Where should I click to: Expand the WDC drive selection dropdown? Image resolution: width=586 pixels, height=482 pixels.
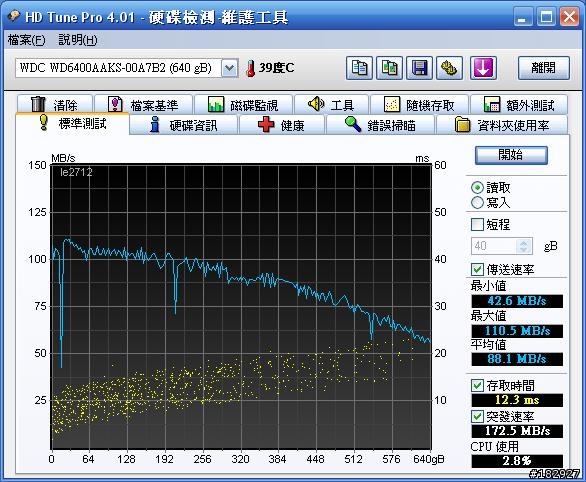point(229,68)
